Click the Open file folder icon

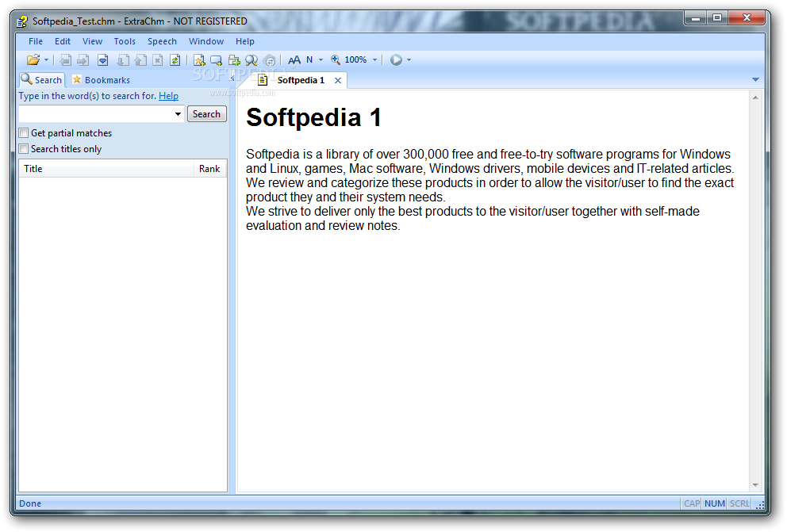(33, 60)
